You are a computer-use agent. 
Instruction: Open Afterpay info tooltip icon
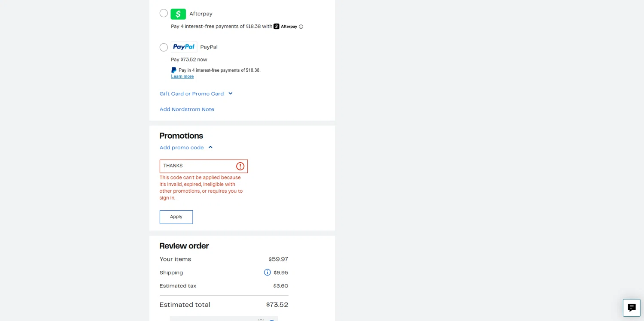(301, 27)
